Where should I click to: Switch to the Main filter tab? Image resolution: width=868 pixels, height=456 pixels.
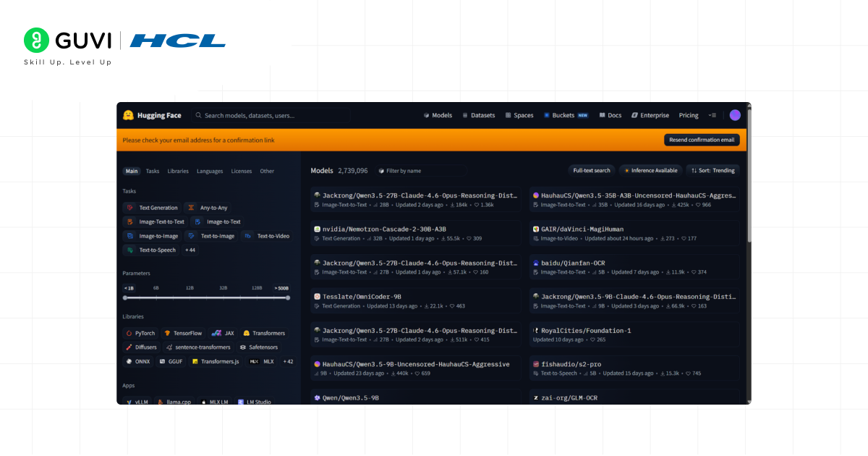coord(131,172)
